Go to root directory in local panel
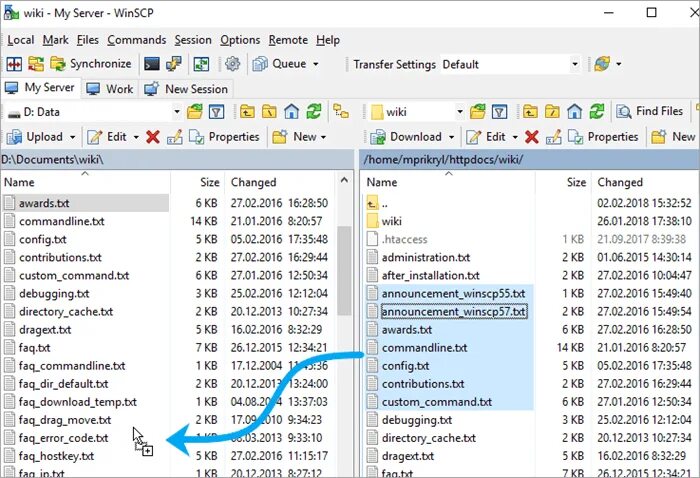 pyautogui.click(x=269, y=112)
